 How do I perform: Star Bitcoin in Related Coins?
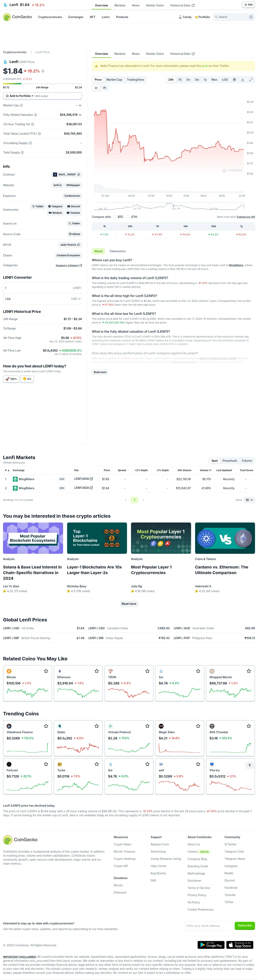pos(46,671)
